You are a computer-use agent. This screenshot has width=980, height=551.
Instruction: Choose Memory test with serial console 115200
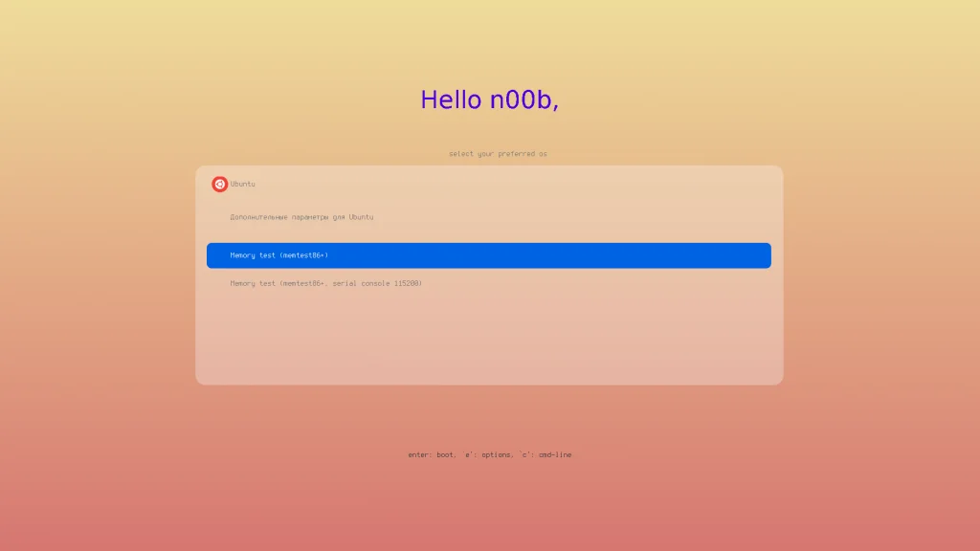click(x=325, y=283)
